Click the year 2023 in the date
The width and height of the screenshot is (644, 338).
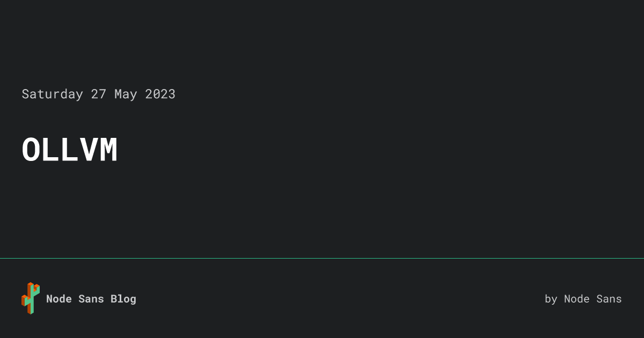[160, 94]
